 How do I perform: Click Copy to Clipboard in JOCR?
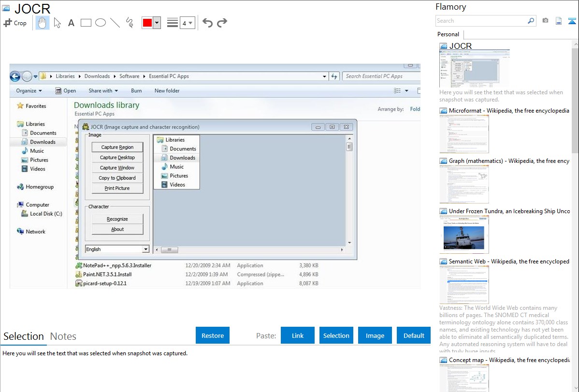coord(117,178)
